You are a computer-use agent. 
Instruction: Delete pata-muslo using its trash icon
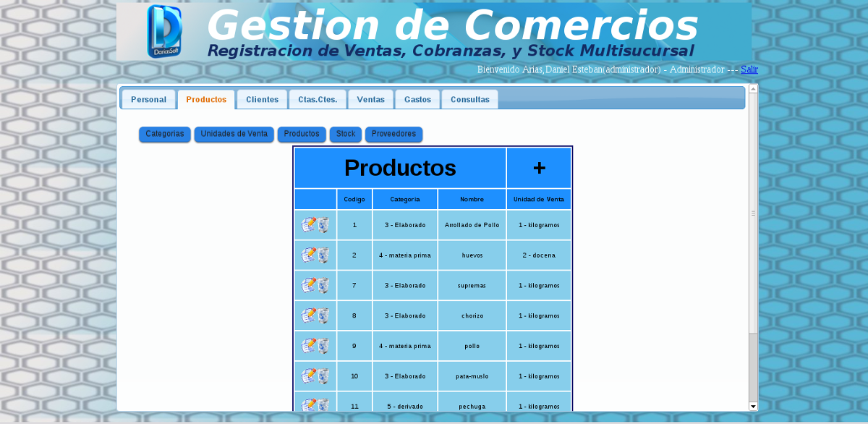324,376
